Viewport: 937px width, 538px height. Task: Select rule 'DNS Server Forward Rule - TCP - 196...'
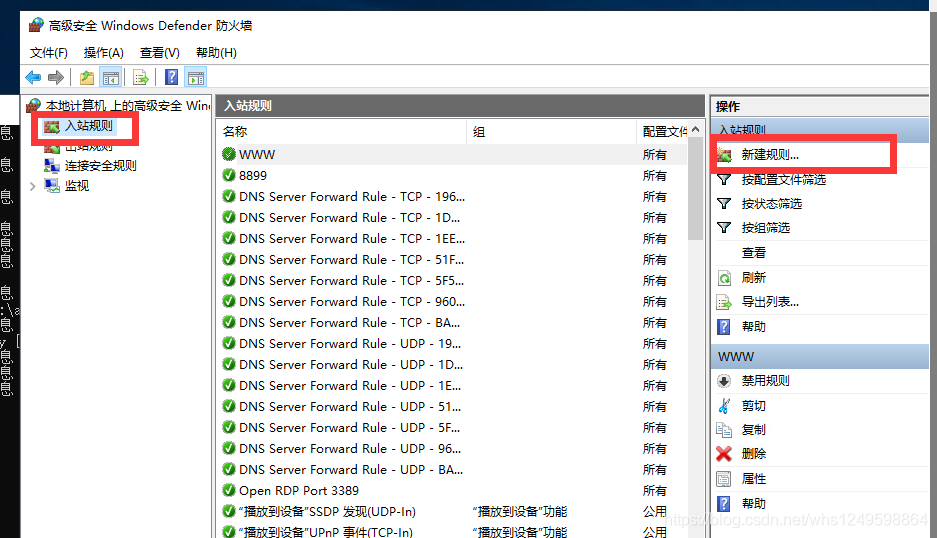pos(452,197)
